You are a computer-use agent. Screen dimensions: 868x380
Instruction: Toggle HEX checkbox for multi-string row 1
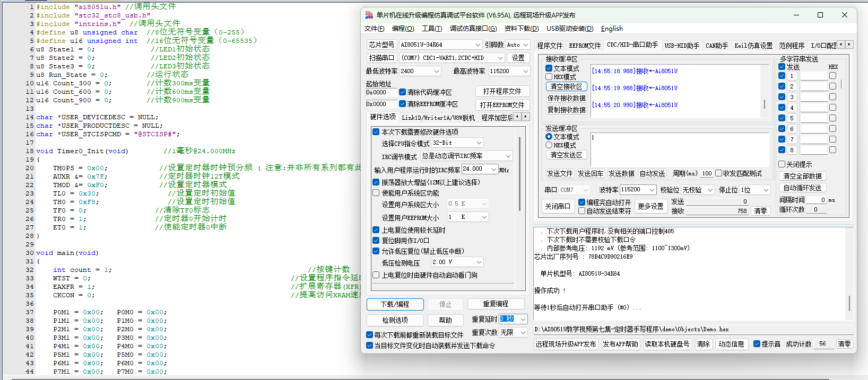tap(832, 76)
